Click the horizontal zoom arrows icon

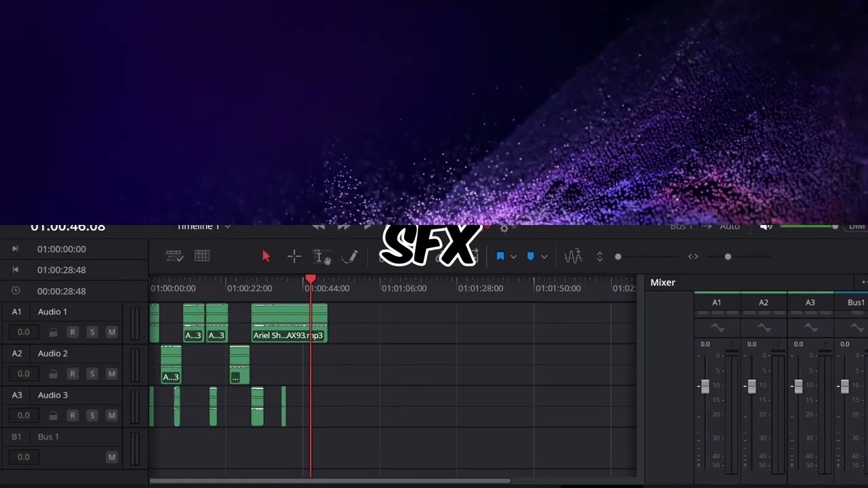[x=693, y=257]
